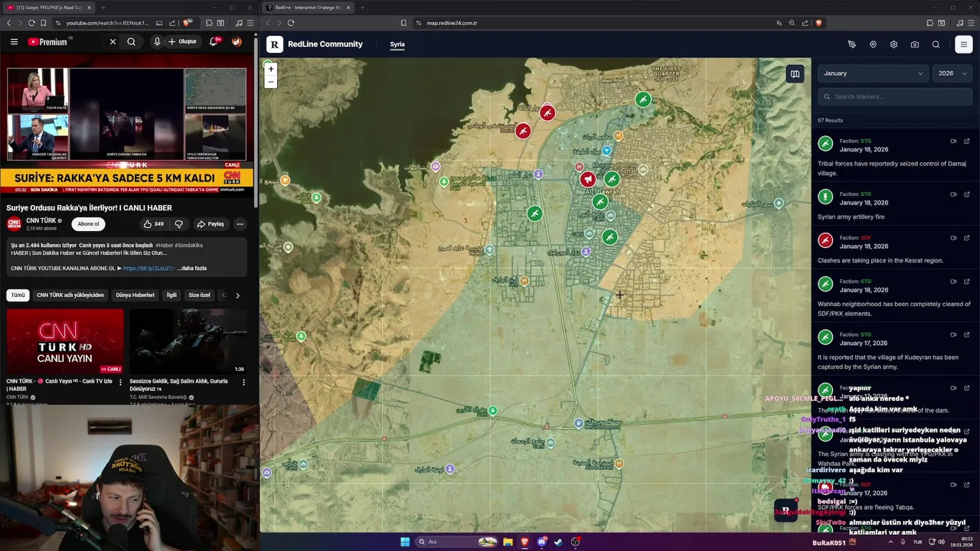Screen dimensions: 980x551
Task: Click the red flag marker near Al Thawrah
Action: [x=587, y=179]
